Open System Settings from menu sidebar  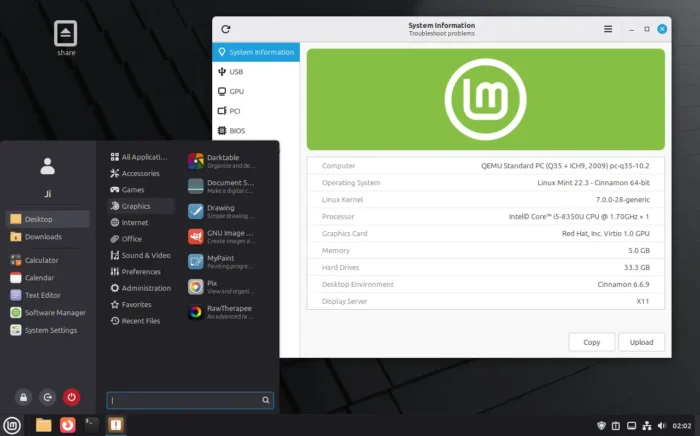[47, 330]
